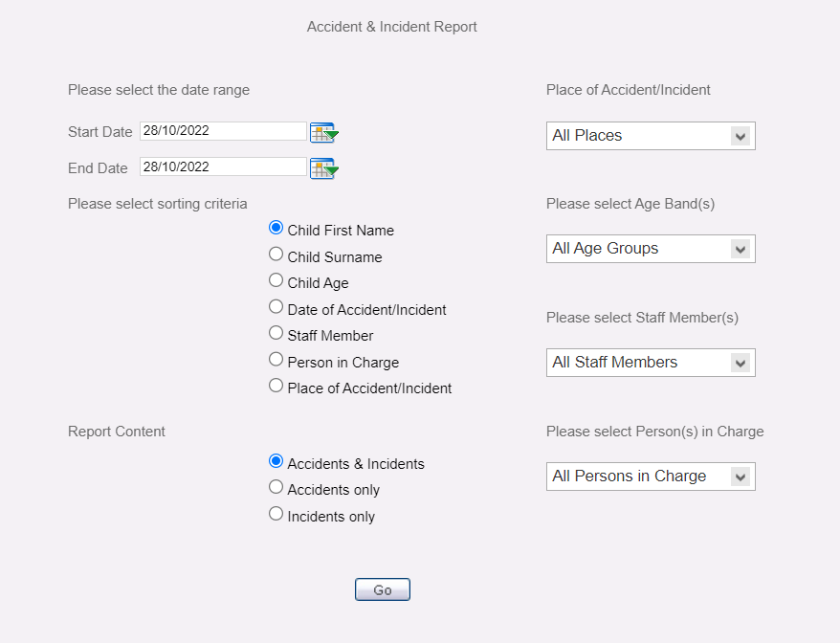Viewport: 840px width, 643px height.
Task: Select Place of Accident/Incident sorting
Action: pyautogui.click(x=276, y=386)
